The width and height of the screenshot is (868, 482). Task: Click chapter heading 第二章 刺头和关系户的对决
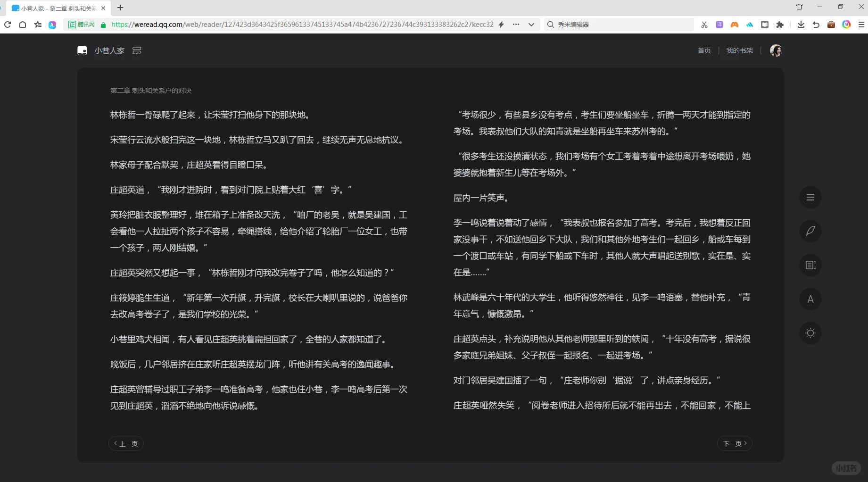[x=151, y=91]
